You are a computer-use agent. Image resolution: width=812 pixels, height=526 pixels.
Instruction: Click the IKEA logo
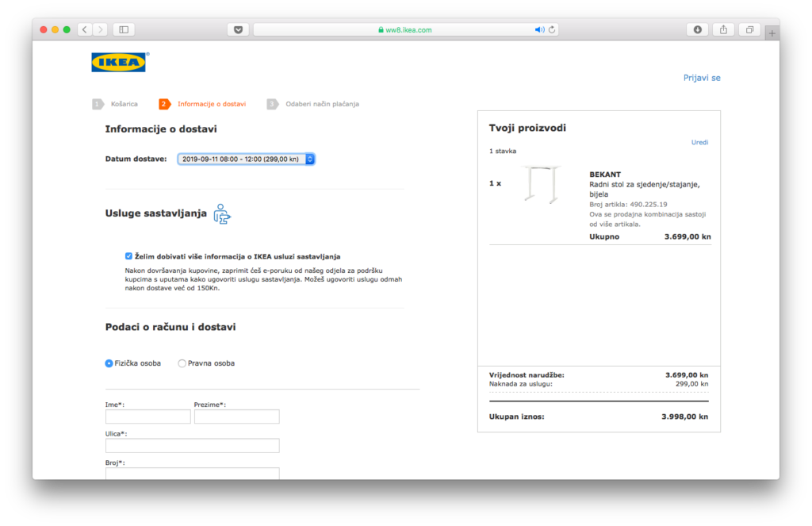click(x=119, y=63)
